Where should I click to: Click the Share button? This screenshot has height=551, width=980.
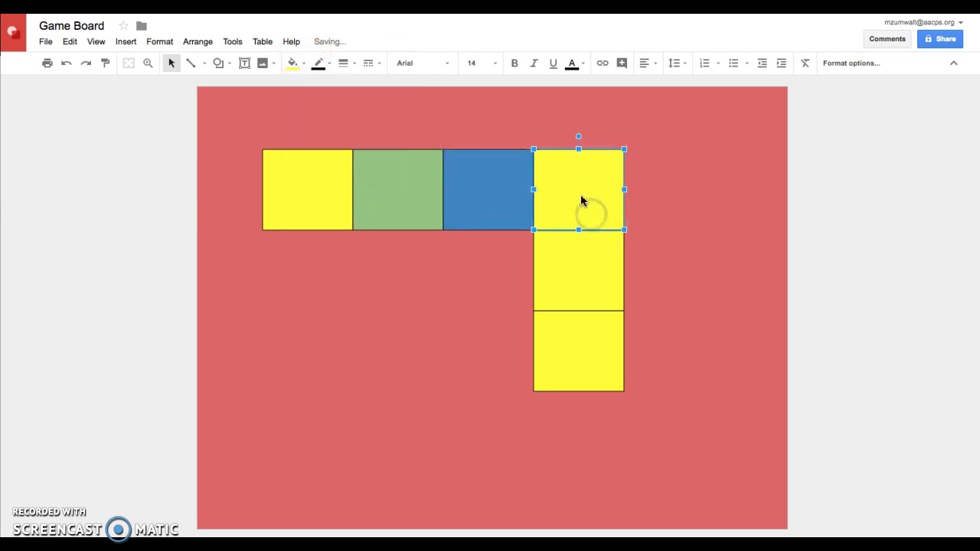click(939, 38)
